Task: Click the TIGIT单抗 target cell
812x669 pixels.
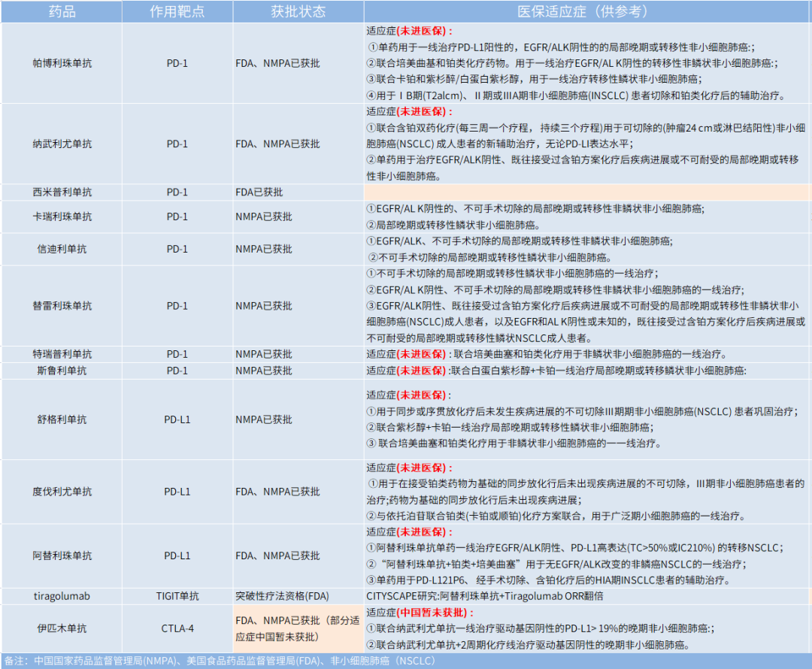Action: pyautogui.click(x=177, y=596)
